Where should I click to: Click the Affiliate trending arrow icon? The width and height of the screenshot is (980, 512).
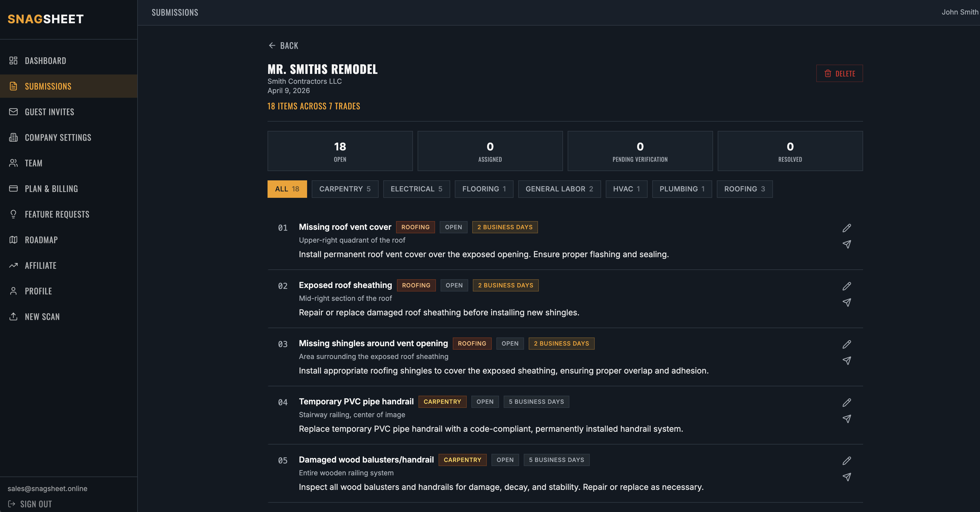pos(13,265)
